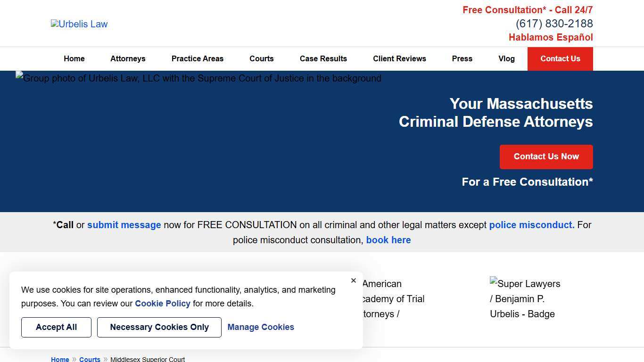
Task: Accept All cookies
Action: (56, 327)
